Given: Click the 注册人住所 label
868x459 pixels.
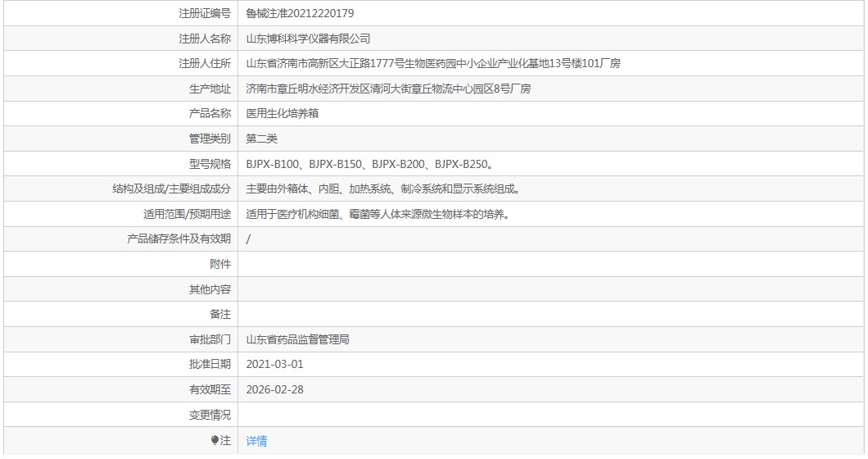Looking at the screenshot, I should tap(204, 64).
